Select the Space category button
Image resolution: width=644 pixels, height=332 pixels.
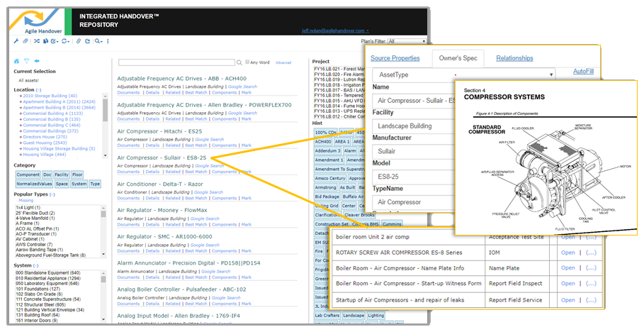[62, 184]
